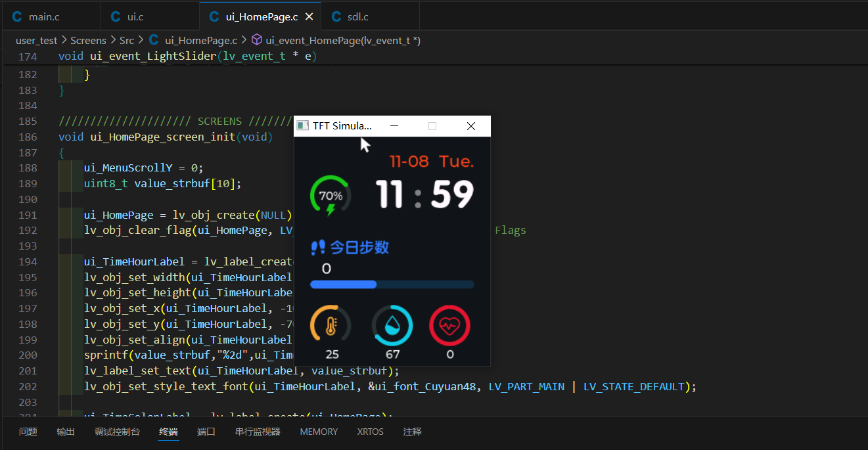868x450 pixels.
Task: Click the minute digits 59 on clock
Action: click(x=452, y=195)
